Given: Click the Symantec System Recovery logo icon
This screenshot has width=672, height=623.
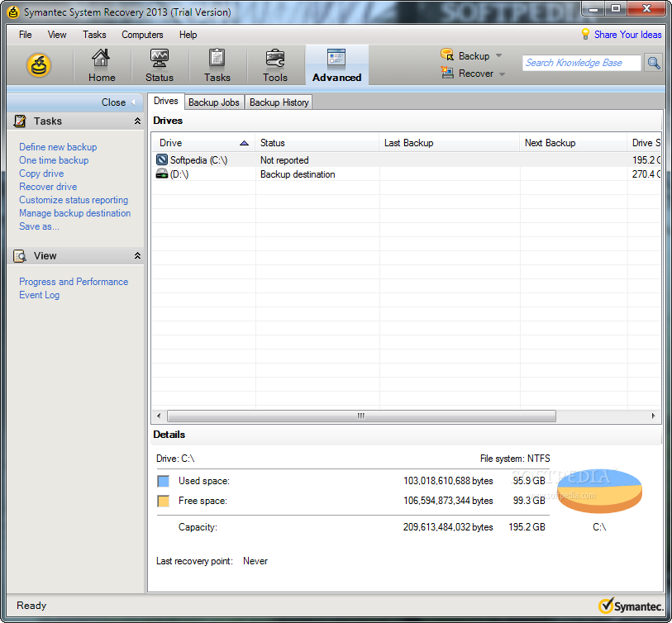Looking at the screenshot, I should tap(39, 65).
